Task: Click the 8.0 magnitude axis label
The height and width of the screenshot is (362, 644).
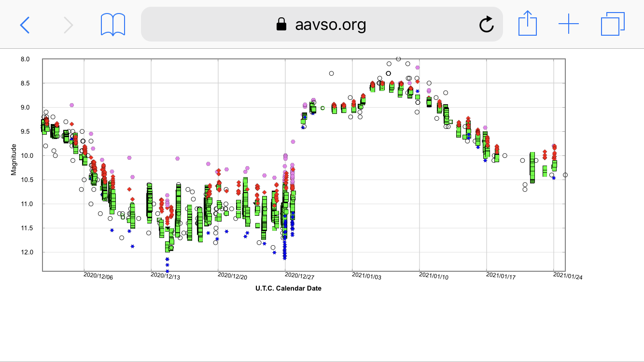Action: [x=25, y=59]
